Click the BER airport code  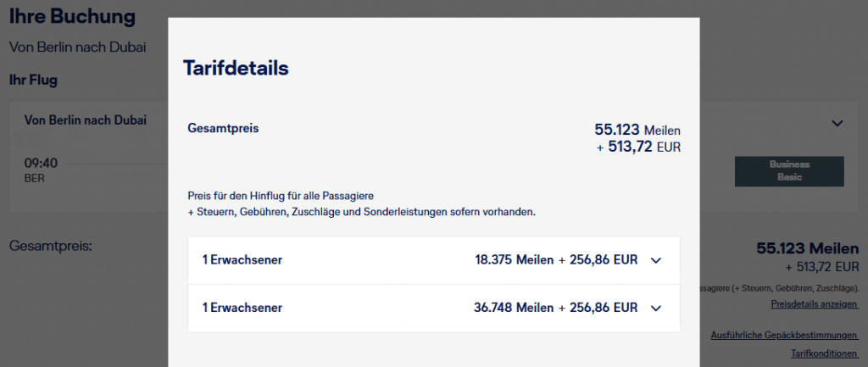click(34, 178)
